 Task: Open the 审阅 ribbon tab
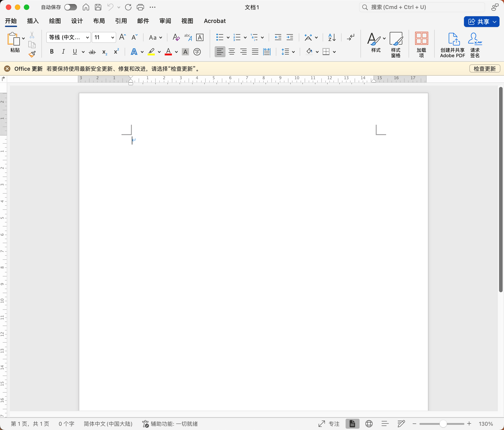pos(165,21)
